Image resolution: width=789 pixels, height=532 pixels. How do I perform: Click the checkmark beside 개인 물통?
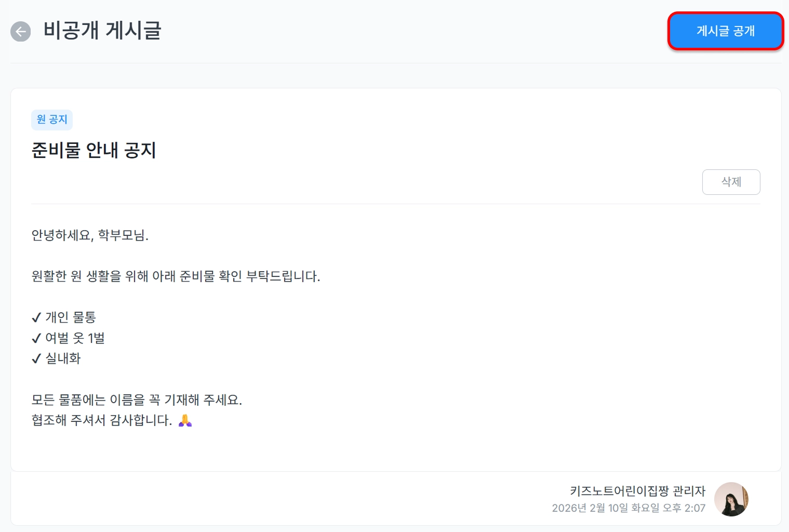coord(36,317)
